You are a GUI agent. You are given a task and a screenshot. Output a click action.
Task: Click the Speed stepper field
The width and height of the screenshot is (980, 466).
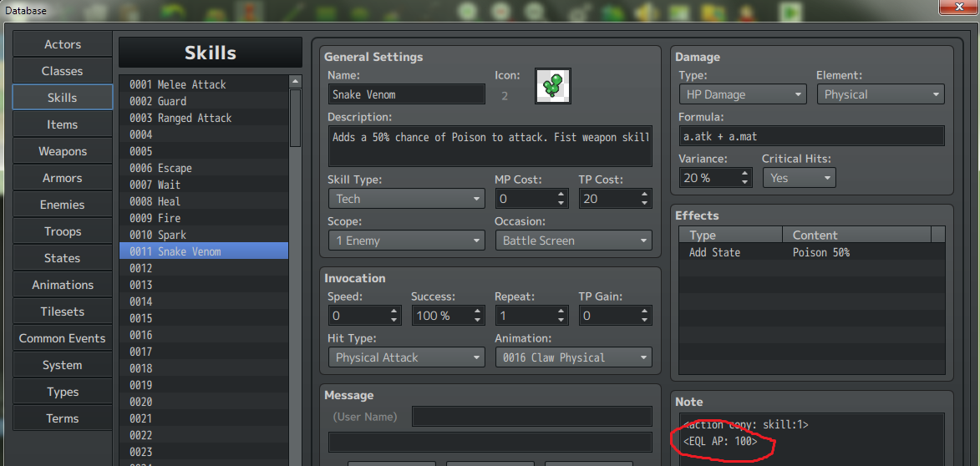tap(364, 316)
